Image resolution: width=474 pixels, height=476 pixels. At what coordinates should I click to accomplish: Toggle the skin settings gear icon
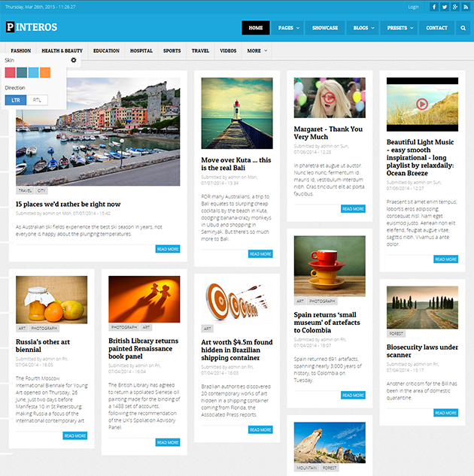[x=74, y=59]
